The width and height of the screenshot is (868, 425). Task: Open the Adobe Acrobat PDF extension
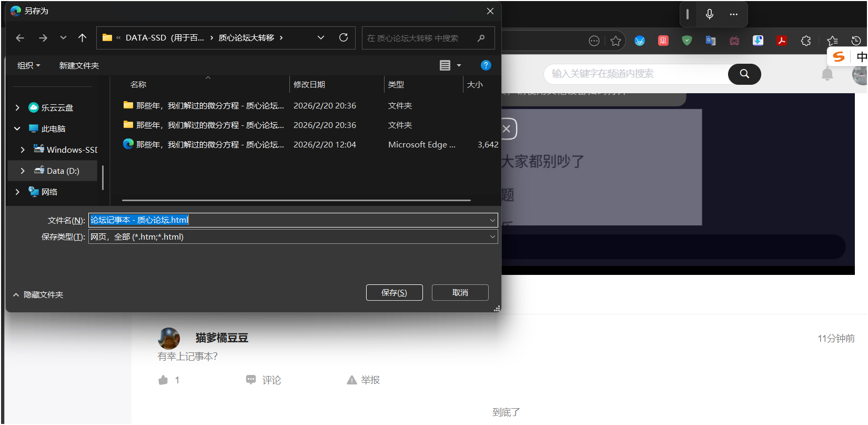point(782,41)
